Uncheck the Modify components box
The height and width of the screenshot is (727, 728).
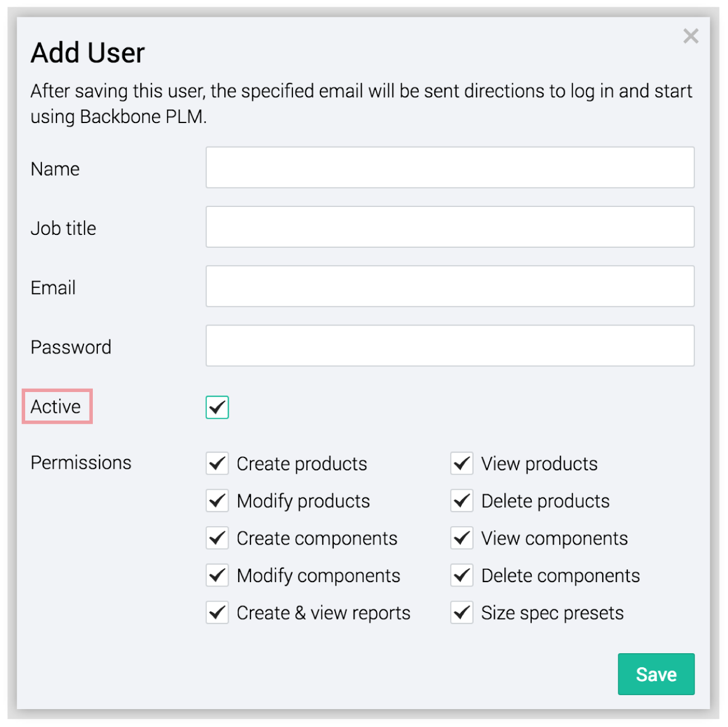click(x=217, y=575)
